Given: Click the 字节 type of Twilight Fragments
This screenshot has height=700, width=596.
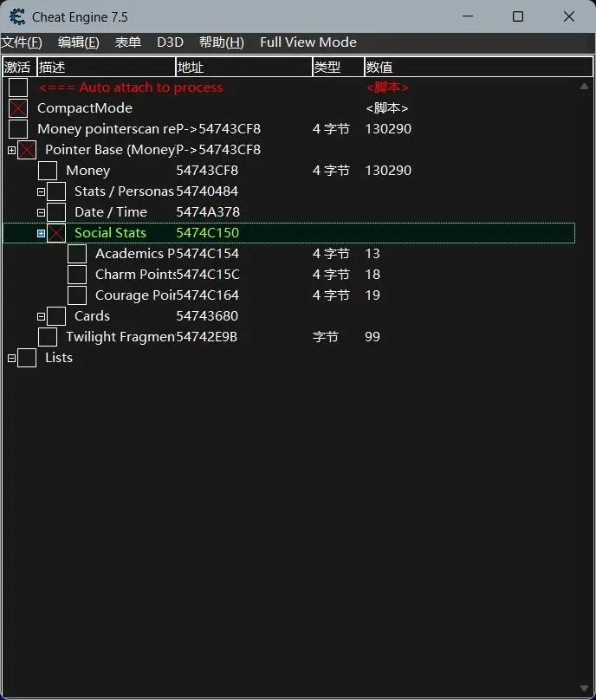Looking at the screenshot, I should (x=326, y=337).
